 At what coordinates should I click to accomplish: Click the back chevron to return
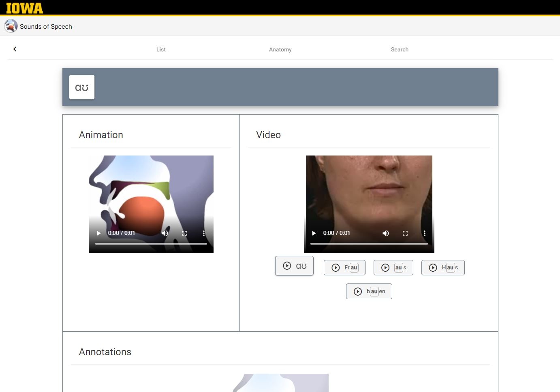(x=15, y=49)
